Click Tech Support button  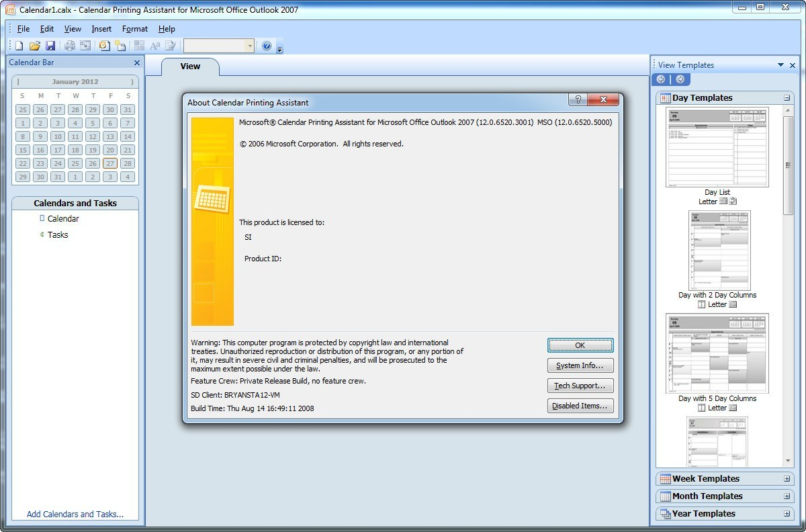coord(580,386)
